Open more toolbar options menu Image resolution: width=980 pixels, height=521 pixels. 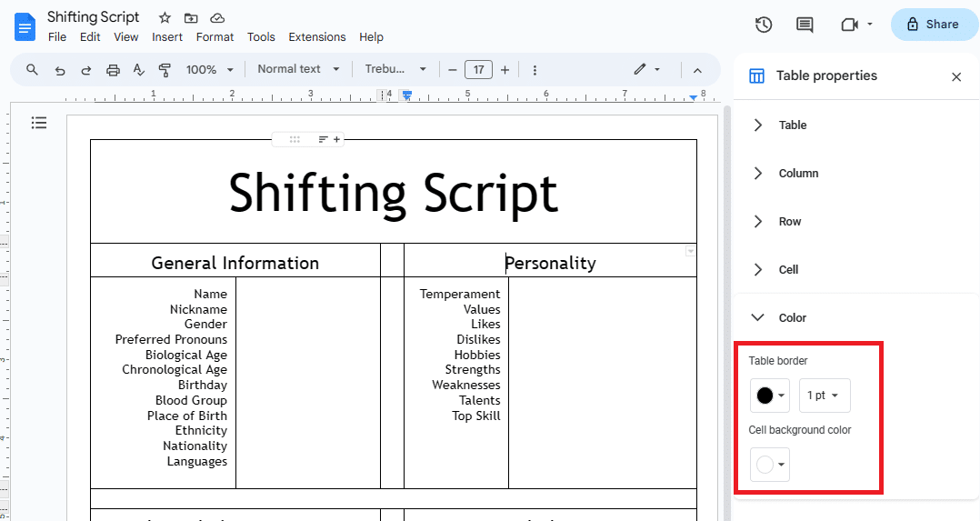pyautogui.click(x=535, y=70)
